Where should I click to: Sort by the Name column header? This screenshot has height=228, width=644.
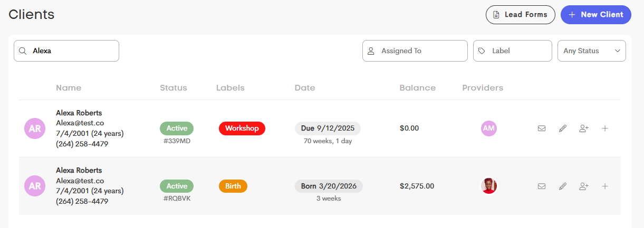(69, 88)
